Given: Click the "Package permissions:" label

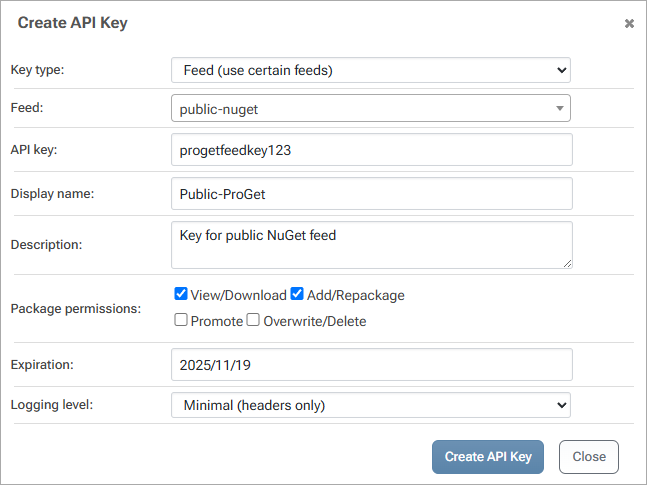Looking at the screenshot, I should click(x=75, y=308).
